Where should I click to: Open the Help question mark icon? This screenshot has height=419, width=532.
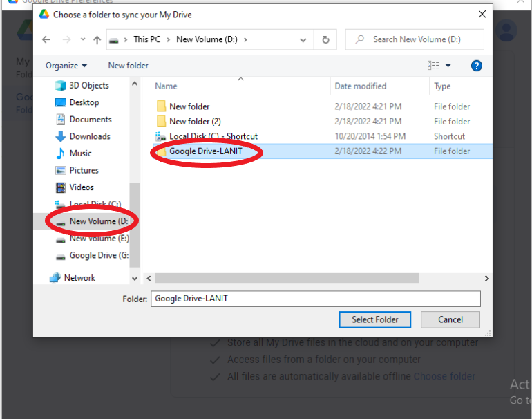[476, 66]
